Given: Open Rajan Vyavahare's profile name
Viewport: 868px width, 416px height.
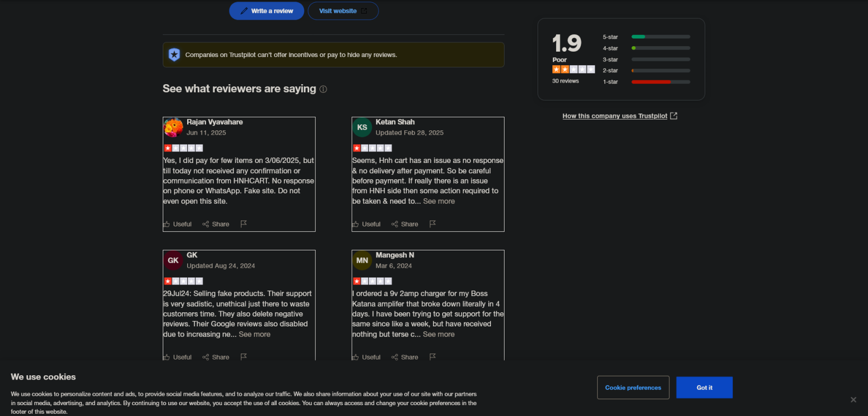Looking at the screenshot, I should (215, 122).
